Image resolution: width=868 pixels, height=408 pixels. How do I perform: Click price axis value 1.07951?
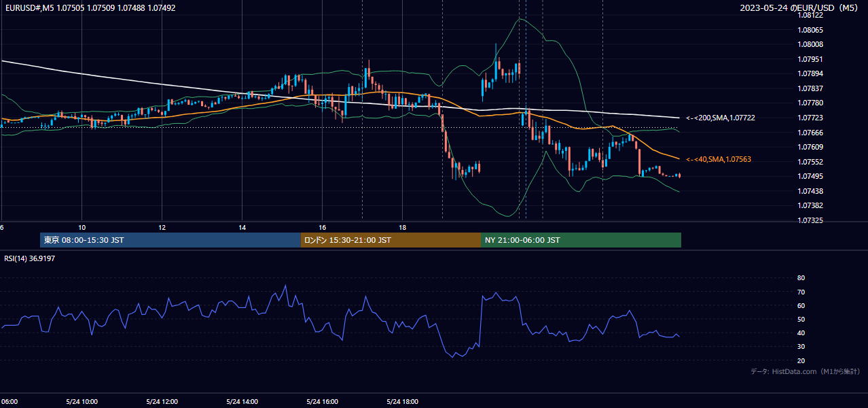click(810, 59)
